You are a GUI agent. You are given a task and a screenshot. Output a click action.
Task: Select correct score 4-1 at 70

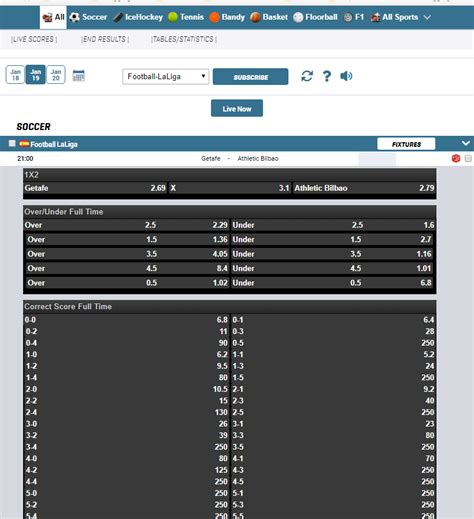[333, 458]
